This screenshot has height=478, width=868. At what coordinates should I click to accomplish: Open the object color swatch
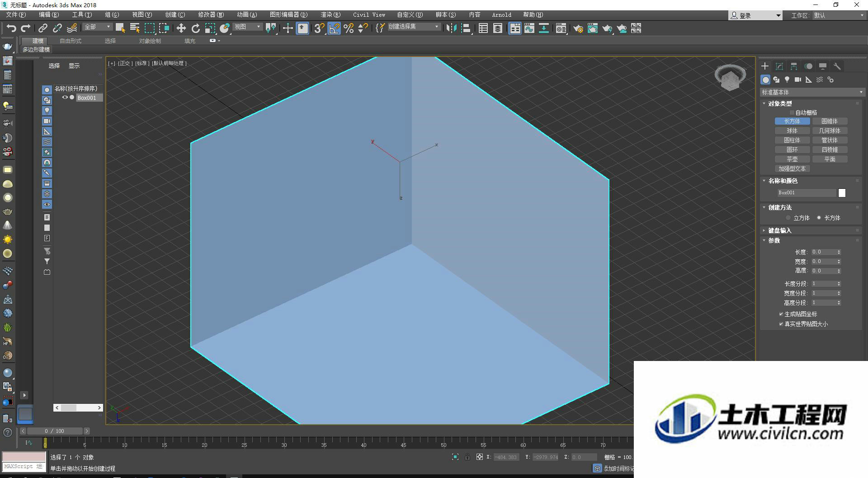coord(842,193)
